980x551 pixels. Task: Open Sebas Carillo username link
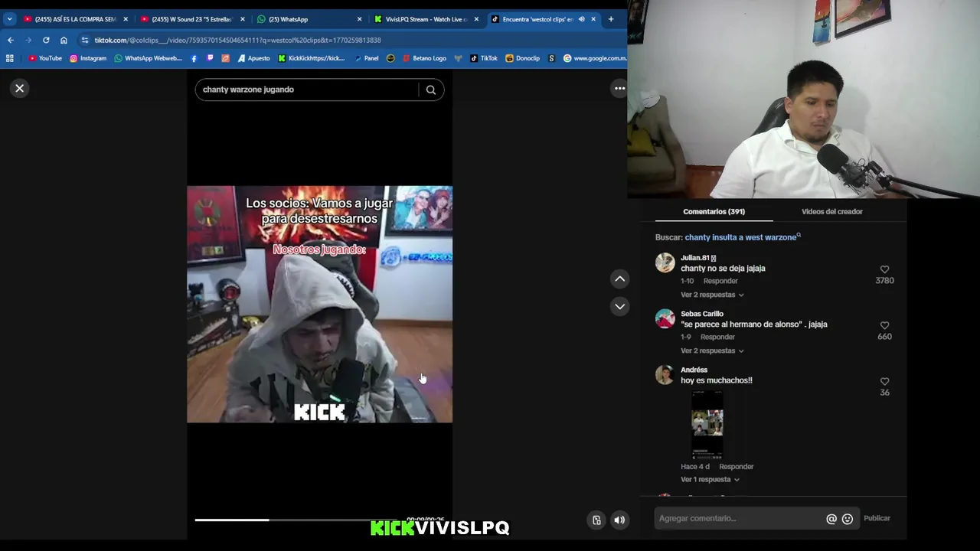coord(702,314)
